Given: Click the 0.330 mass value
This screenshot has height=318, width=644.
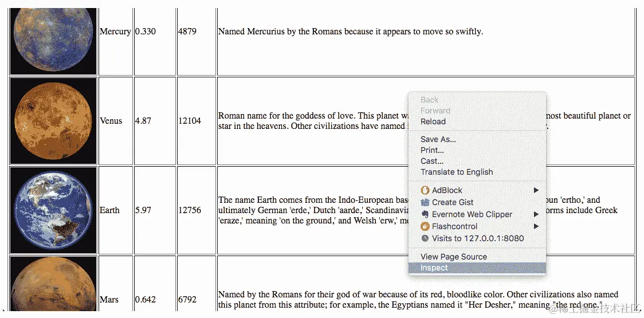Looking at the screenshot, I should tap(146, 31).
